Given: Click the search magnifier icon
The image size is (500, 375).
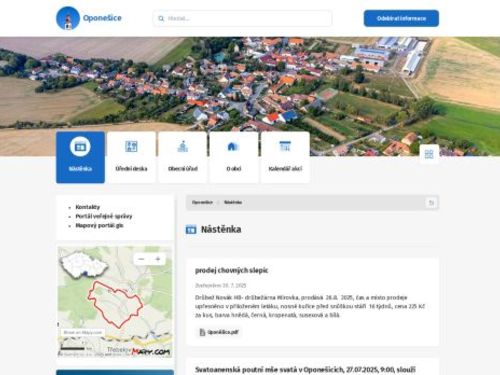Looking at the screenshot, I should pyautogui.click(x=161, y=18).
